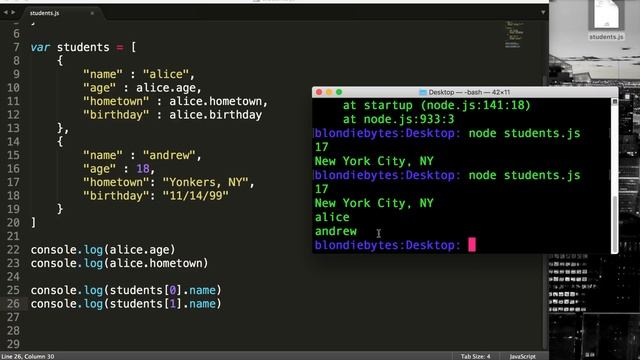The image size is (640, 360).
Task: Click line number 22 in the gutter
Action: (x=13, y=250)
